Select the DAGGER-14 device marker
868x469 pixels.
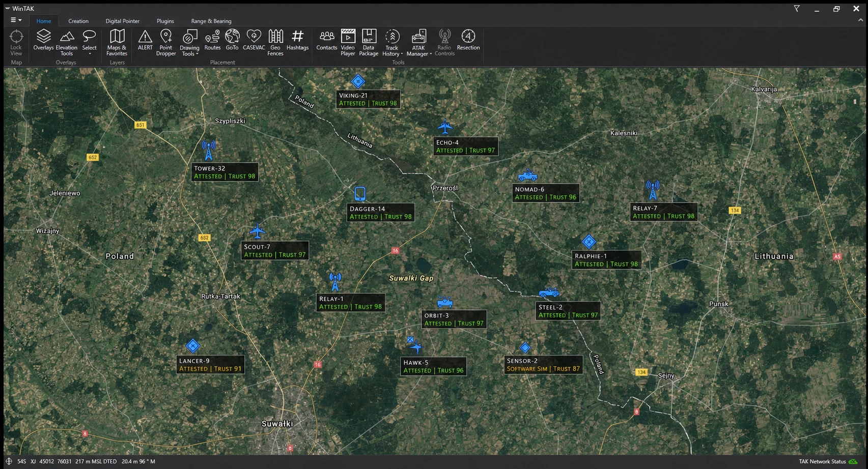[x=360, y=194]
